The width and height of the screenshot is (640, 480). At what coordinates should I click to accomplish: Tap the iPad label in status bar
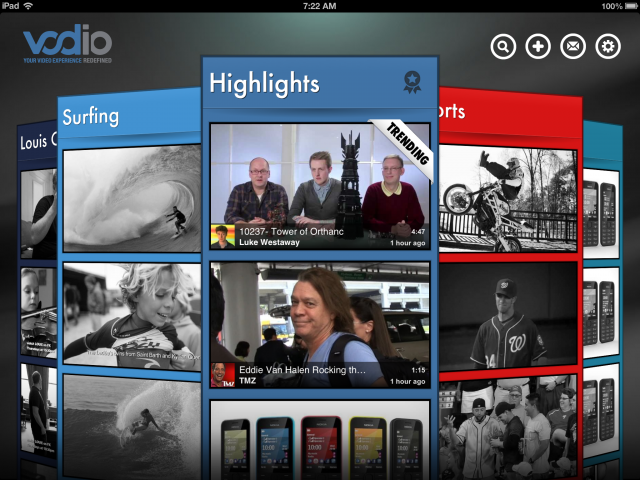(10, 6)
